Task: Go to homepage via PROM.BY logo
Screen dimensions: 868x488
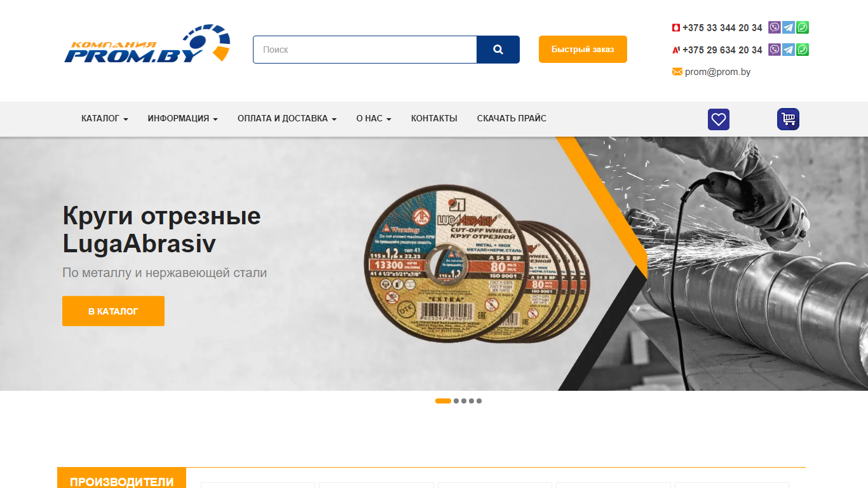Action: [147, 44]
